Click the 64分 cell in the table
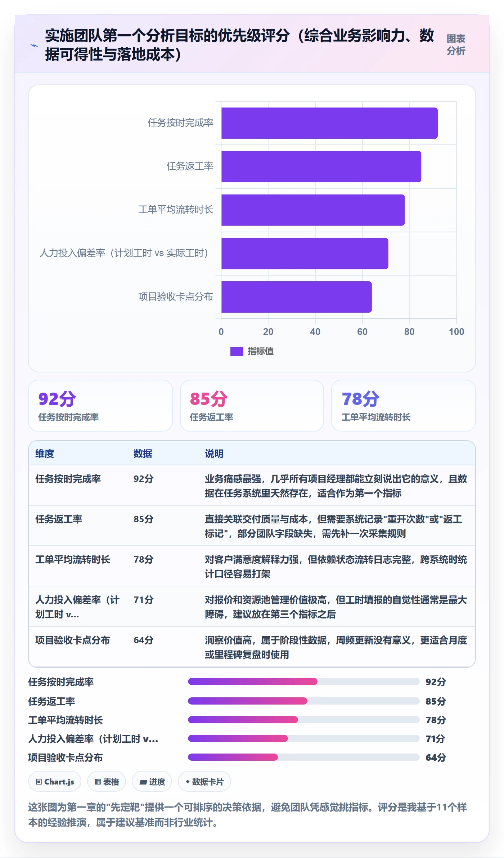504x858 pixels. tap(144, 640)
